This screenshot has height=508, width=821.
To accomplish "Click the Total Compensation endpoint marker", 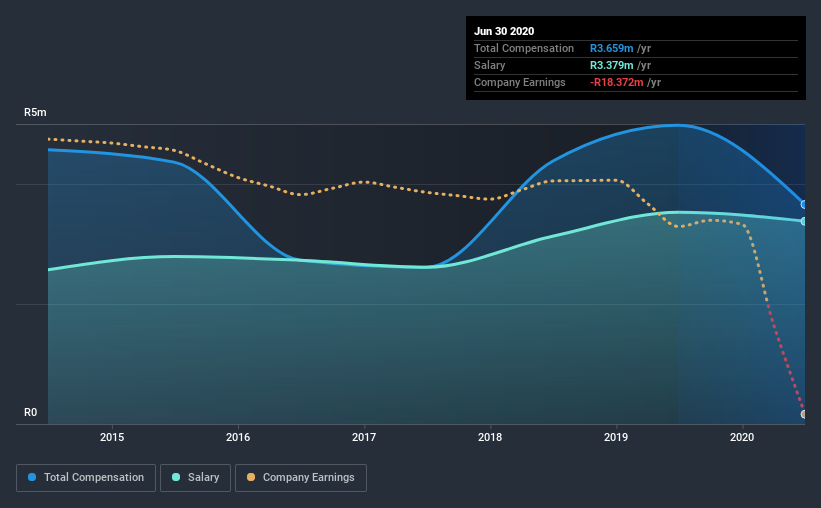I will point(804,205).
